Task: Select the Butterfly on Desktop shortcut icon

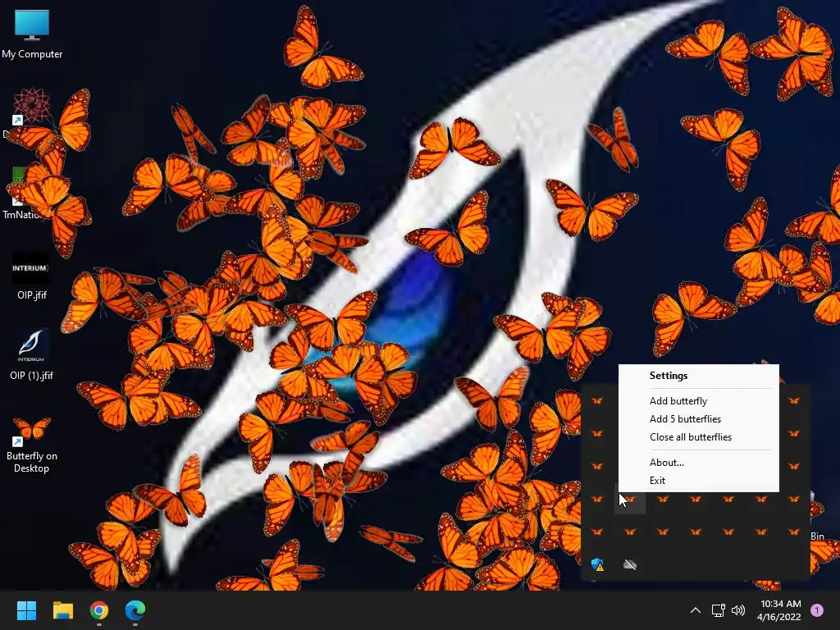Action: tap(32, 445)
